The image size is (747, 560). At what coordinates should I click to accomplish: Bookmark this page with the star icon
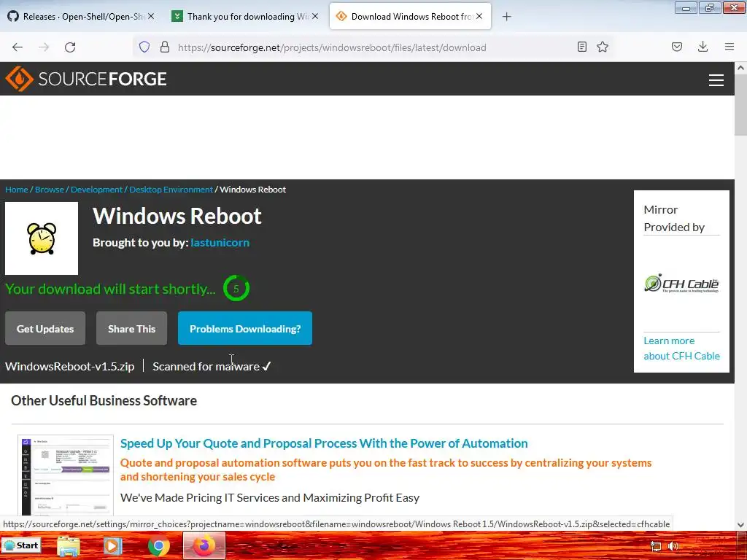(603, 47)
